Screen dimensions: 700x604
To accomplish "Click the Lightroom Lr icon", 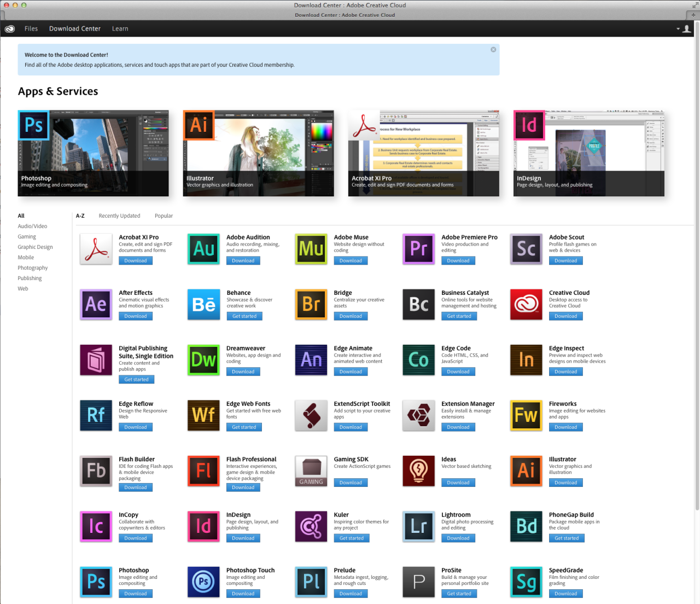I will 418,526.
